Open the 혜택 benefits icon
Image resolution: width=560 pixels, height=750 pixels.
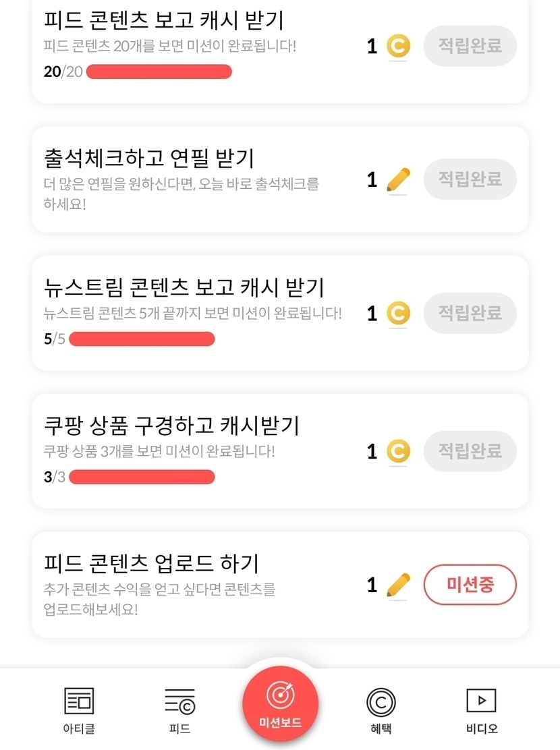pyautogui.click(x=381, y=701)
